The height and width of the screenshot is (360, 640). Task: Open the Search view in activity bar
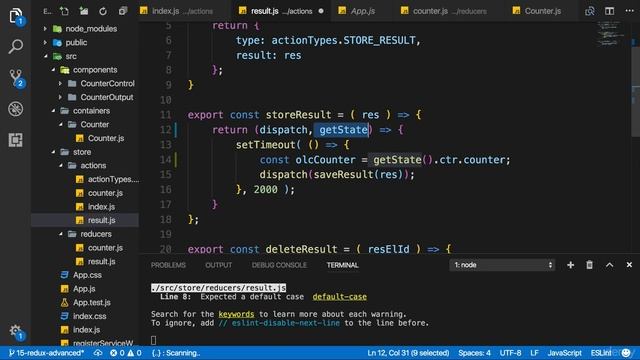click(x=16, y=47)
